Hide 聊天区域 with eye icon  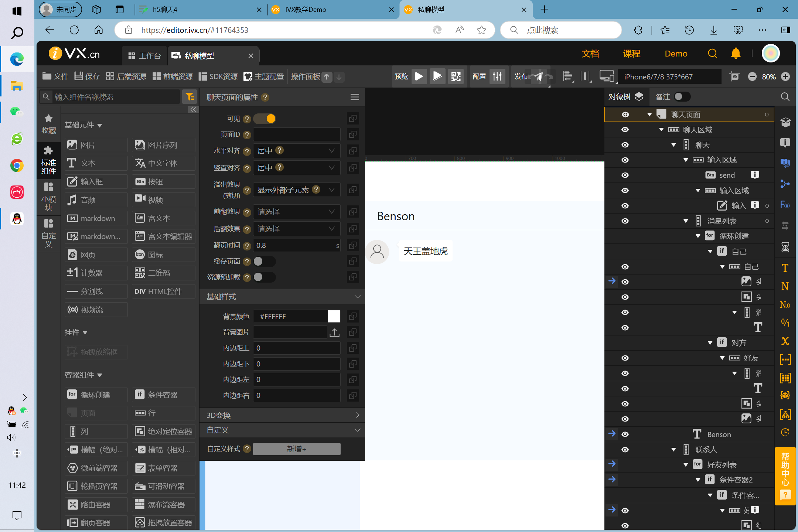click(x=625, y=130)
